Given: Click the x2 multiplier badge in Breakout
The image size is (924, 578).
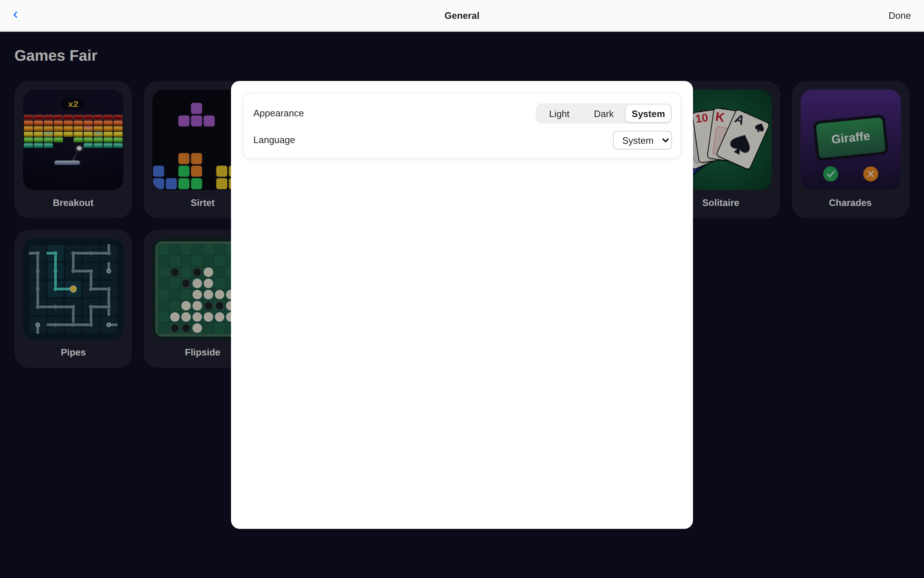Looking at the screenshot, I should [x=73, y=104].
